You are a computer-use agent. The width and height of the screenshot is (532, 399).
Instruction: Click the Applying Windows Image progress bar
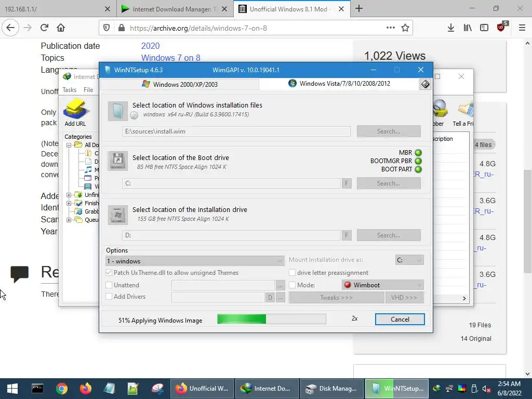click(271, 319)
